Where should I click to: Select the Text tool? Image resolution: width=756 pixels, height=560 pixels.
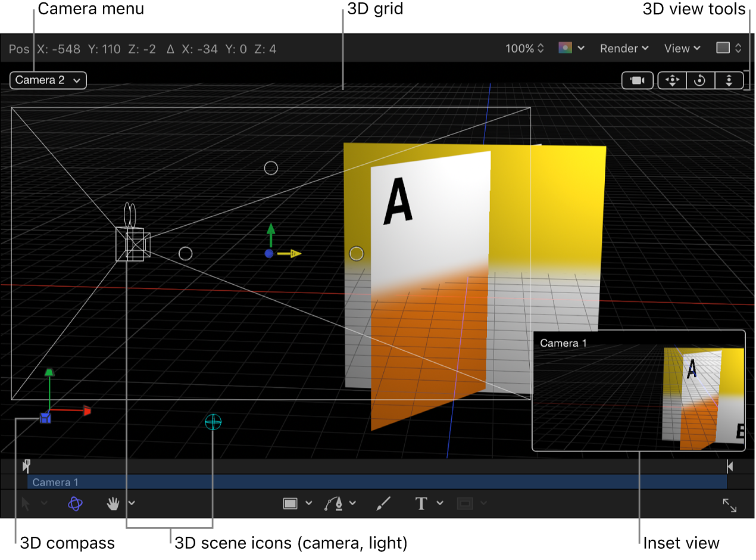pyautogui.click(x=420, y=503)
